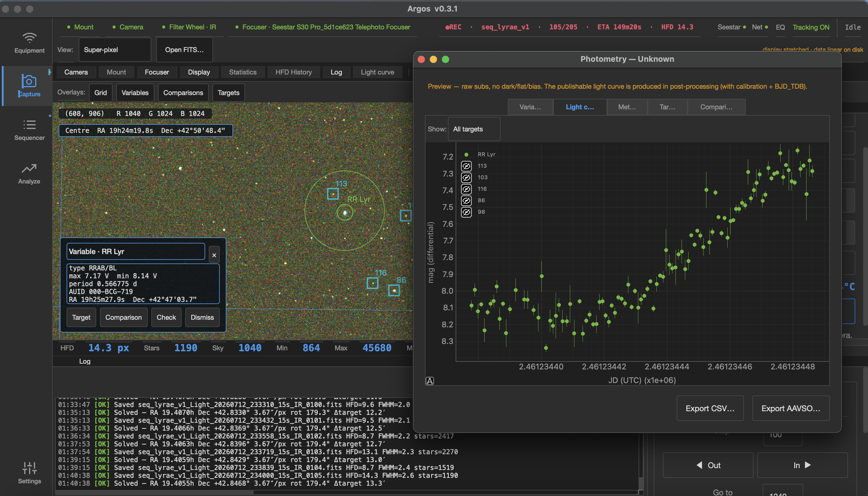Image resolution: width=868 pixels, height=496 pixels.
Task: Select comparison star 116 box on image
Action: [372, 283]
